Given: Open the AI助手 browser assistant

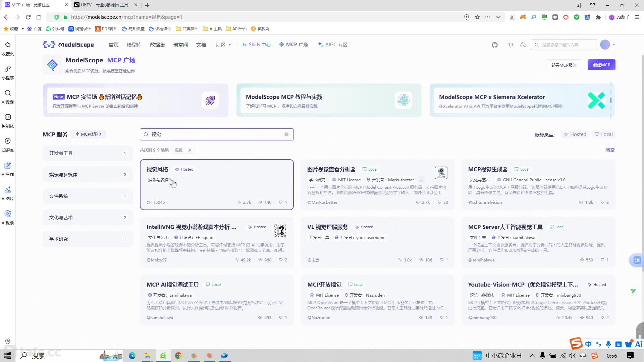Looking at the screenshot, I should click(x=619, y=17).
